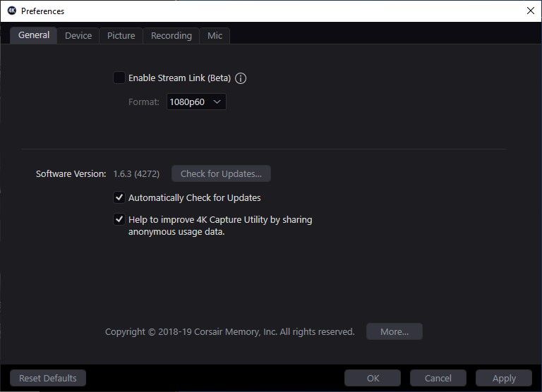Go to the Recording tab
542x392 pixels.
(x=171, y=35)
